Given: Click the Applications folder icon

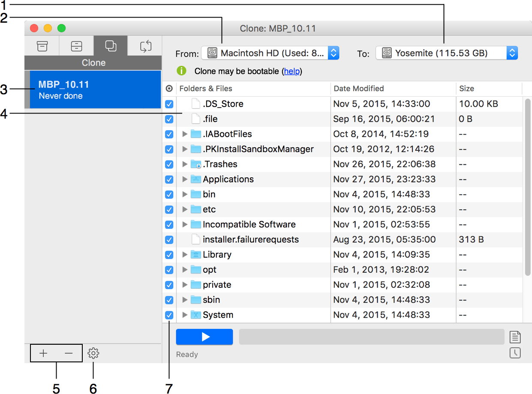Looking at the screenshot, I should 196,179.
